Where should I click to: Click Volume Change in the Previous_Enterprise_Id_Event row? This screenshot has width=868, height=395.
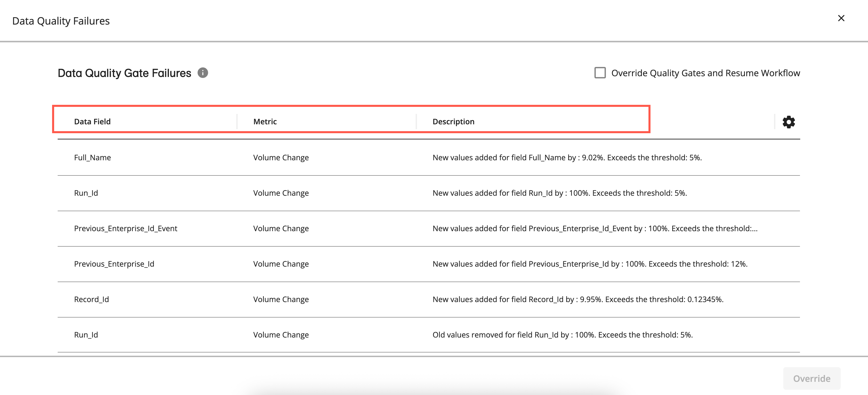pos(281,228)
